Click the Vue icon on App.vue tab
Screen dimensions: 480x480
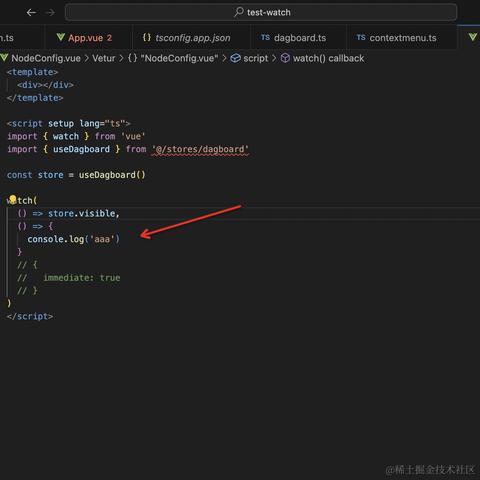61,37
